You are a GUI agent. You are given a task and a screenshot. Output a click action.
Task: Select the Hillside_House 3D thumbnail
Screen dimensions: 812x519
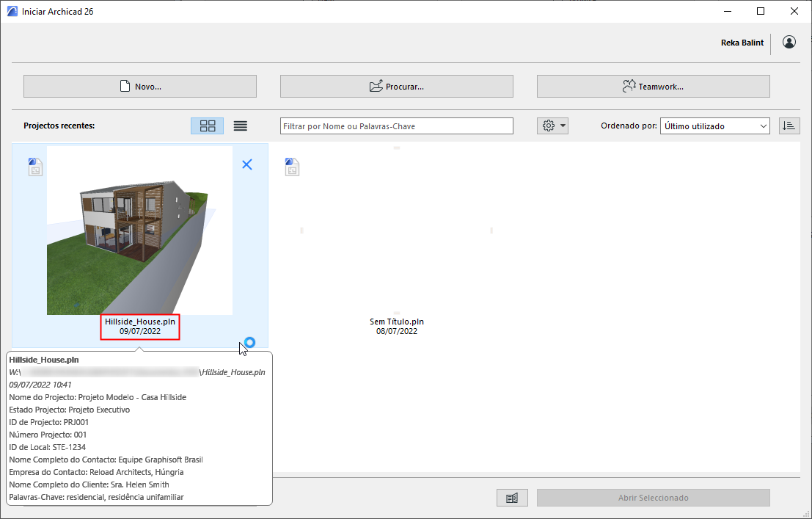[x=140, y=231]
